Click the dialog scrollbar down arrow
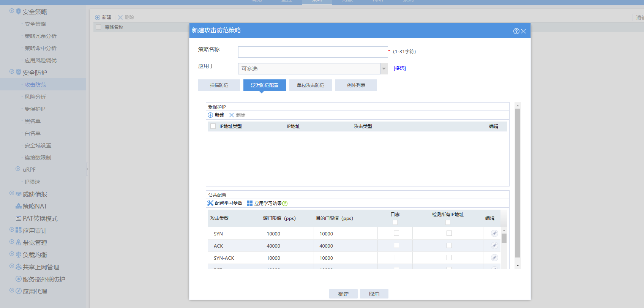Image resolution: width=644 pixels, height=308 pixels. pyautogui.click(x=518, y=265)
